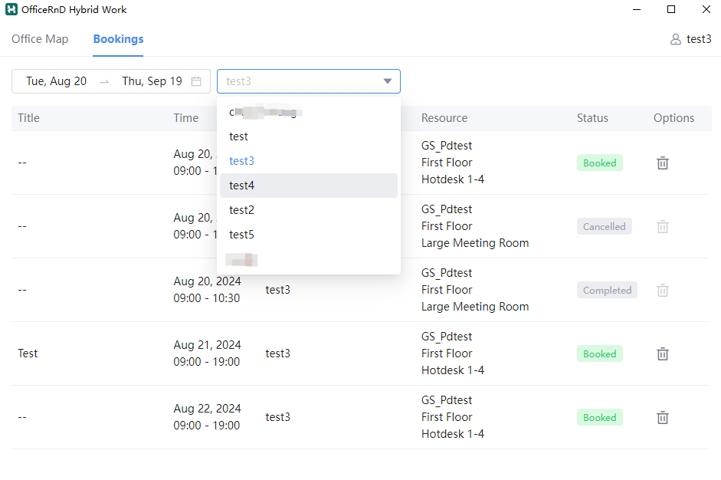721x480 pixels.
Task: Delete the Aug 22 Hotdesk 1-4 booking
Action: (x=662, y=417)
